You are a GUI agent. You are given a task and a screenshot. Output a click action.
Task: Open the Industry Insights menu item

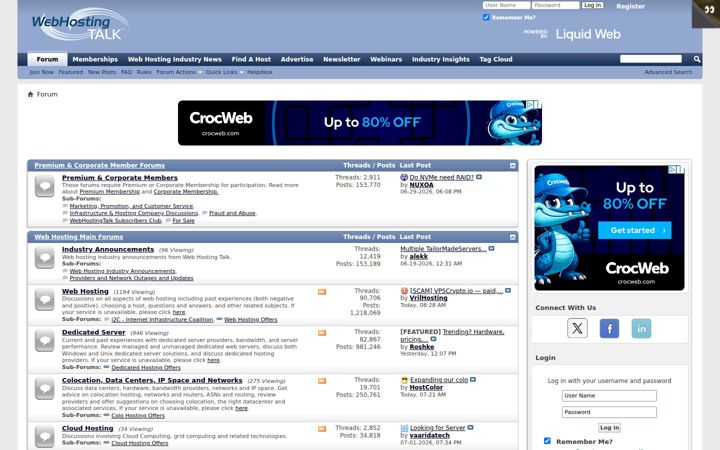(441, 59)
